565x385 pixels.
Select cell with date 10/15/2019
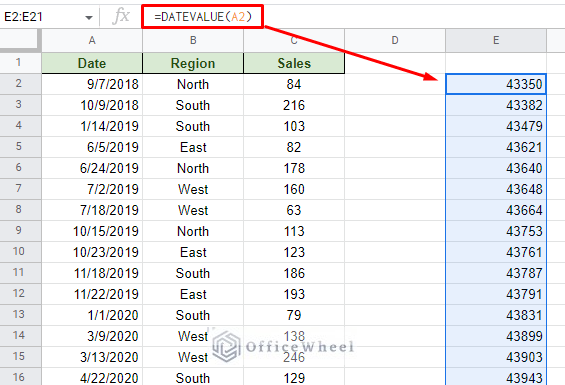pos(92,231)
